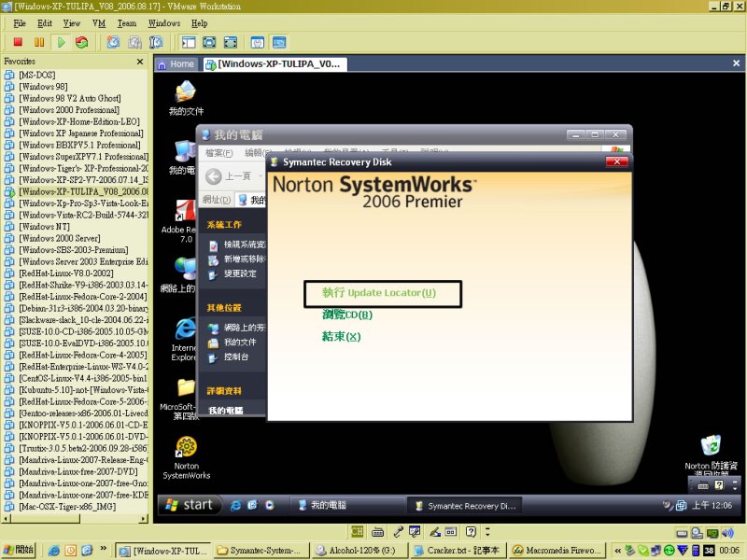Show the summary view from the toolbar

tap(258, 42)
